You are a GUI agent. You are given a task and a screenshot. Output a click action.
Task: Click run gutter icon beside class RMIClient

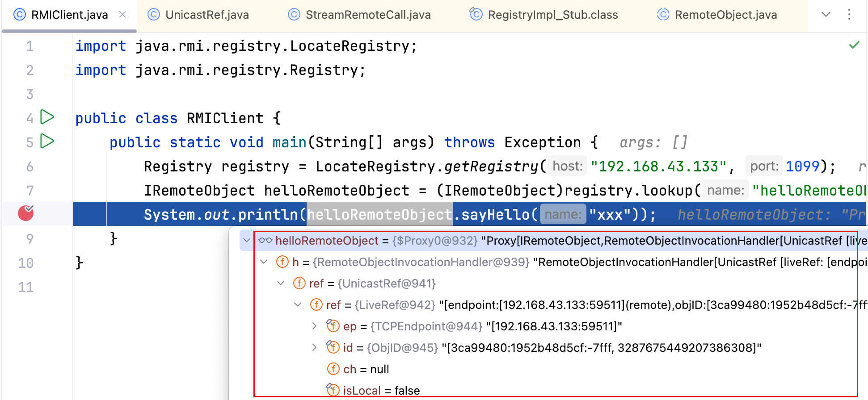point(47,117)
